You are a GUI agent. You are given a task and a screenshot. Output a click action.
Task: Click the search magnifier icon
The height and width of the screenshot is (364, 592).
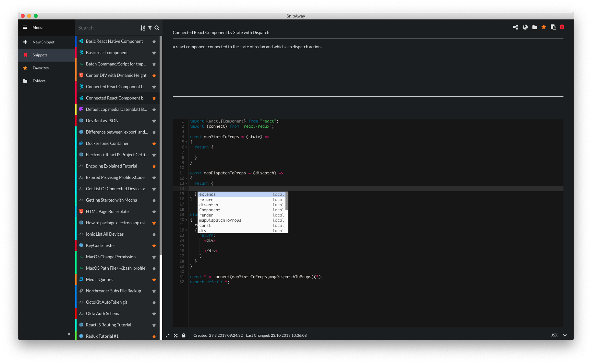(157, 28)
